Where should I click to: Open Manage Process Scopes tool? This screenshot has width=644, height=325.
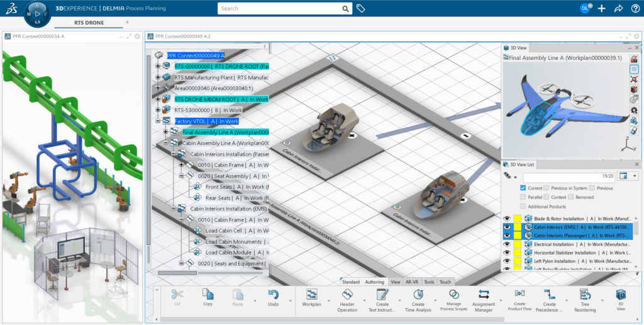454,294
